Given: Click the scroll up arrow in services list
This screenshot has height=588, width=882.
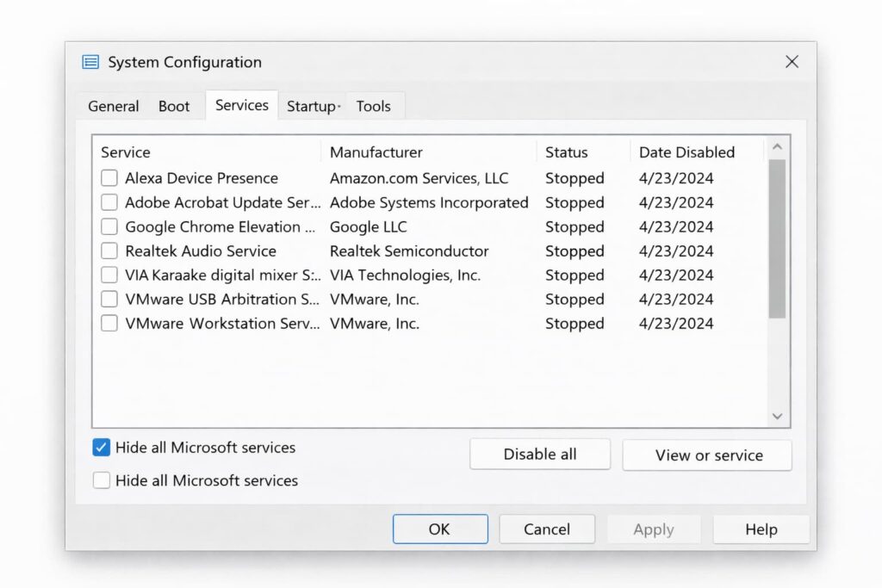Looking at the screenshot, I should pyautogui.click(x=777, y=146).
